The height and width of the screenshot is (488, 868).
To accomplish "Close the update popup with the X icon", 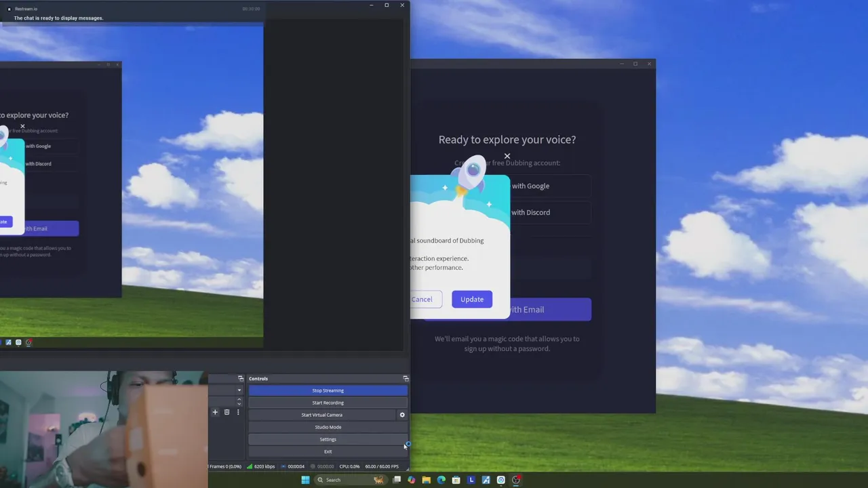I will pos(507,156).
